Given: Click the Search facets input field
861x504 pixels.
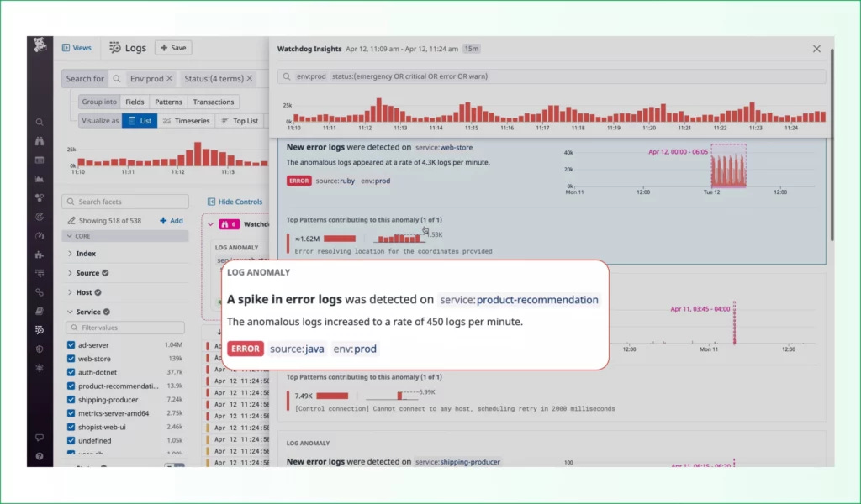Looking at the screenshot, I should [x=125, y=202].
